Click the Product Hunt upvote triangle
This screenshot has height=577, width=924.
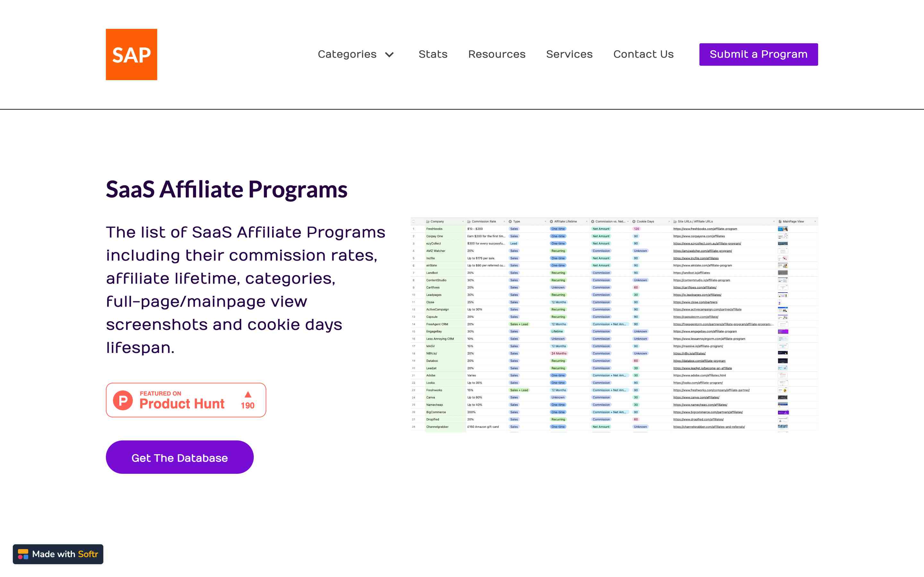coord(248,395)
